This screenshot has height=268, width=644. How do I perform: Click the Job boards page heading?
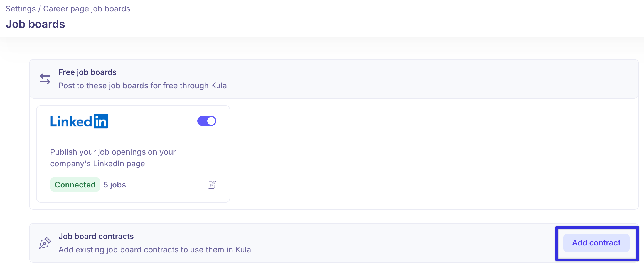[35, 24]
